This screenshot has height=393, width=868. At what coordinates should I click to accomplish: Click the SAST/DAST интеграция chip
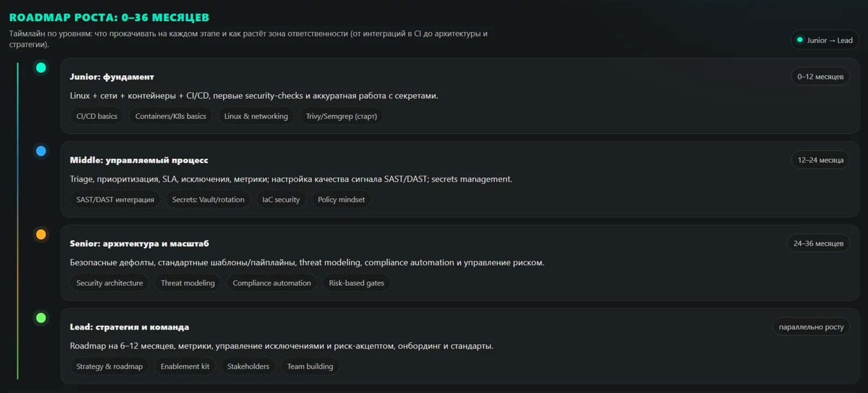[x=115, y=199]
